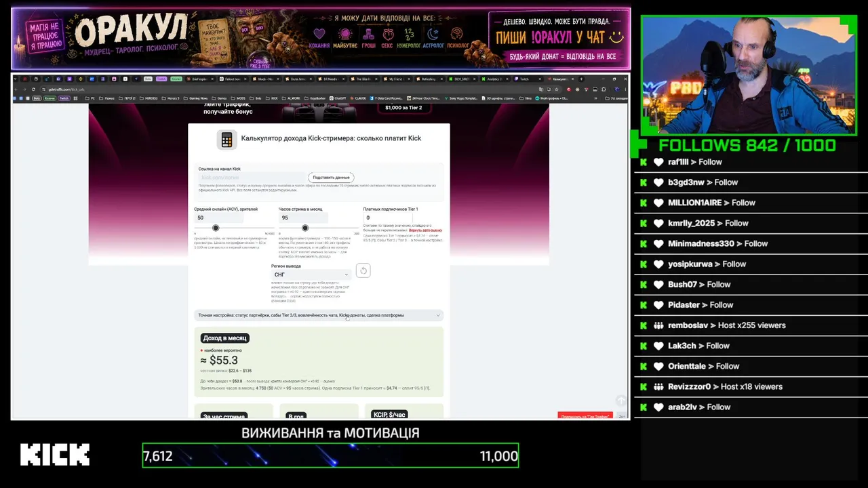
Task: Switch to the Twitch browser tab
Action: (x=529, y=79)
